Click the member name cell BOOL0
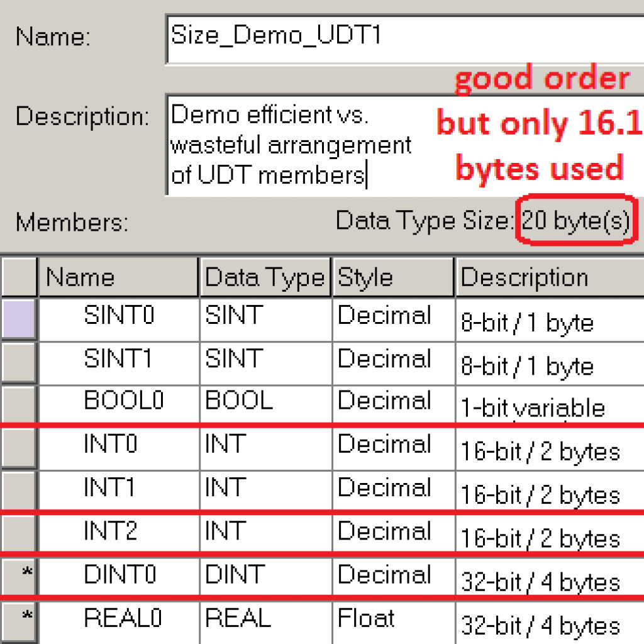This screenshot has height=644, width=644. pyautogui.click(x=119, y=404)
